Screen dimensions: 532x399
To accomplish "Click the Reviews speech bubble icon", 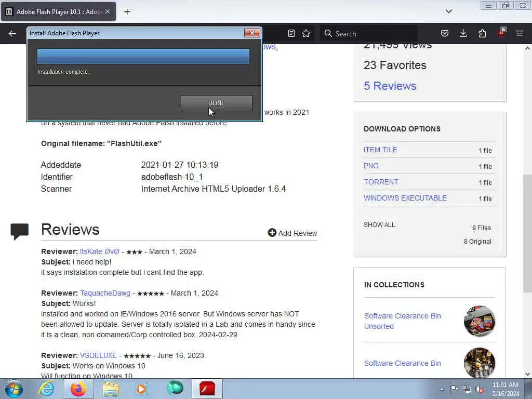I will tap(19, 231).
